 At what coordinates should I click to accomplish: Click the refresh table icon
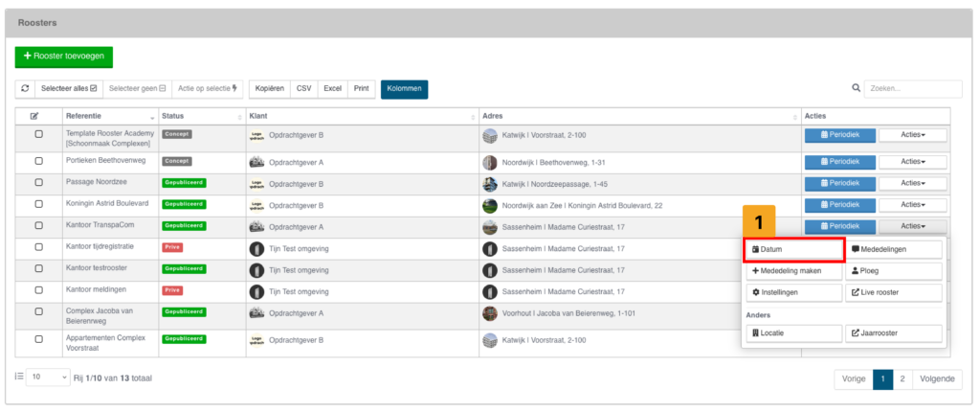[x=25, y=89]
